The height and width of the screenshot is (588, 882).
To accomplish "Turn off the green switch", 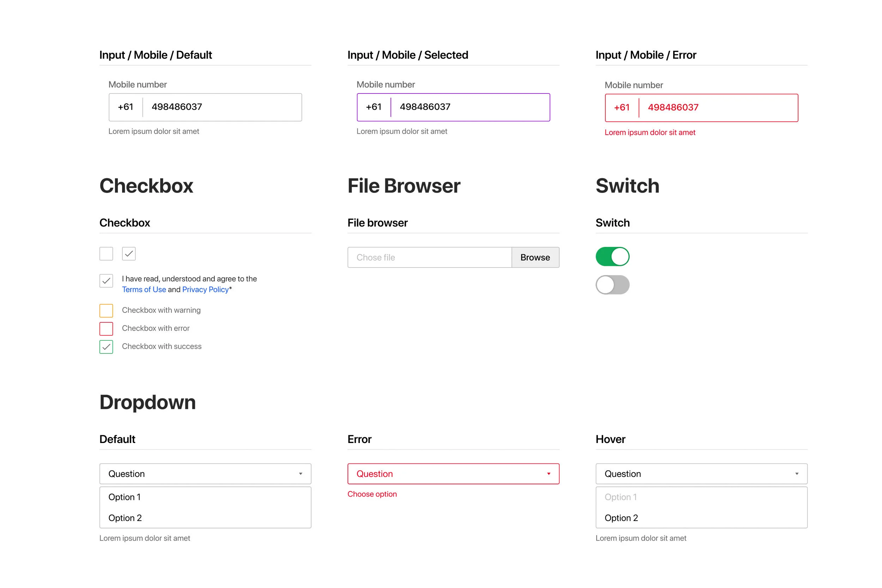I will pos(612,256).
